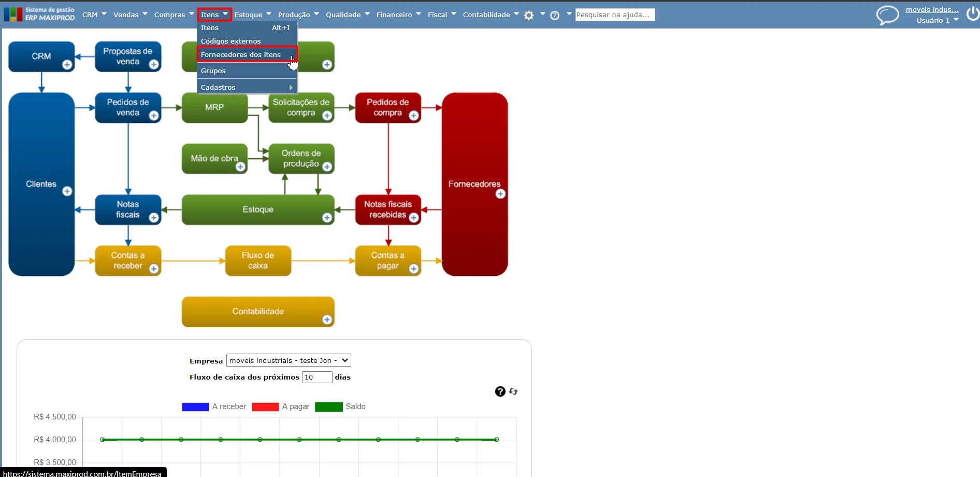This screenshot has width=980, height=477.
Task: Open the Propostas de venda block
Action: tap(128, 57)
